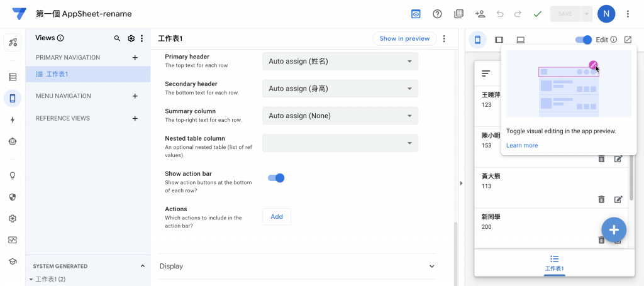
Task: Select the 工作表1 view in Primary Navigation
Action: [57, 74]
